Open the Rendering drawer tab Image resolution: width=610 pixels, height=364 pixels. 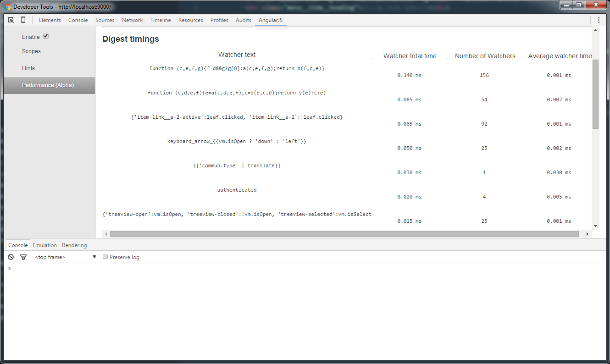tap(74, 245)
